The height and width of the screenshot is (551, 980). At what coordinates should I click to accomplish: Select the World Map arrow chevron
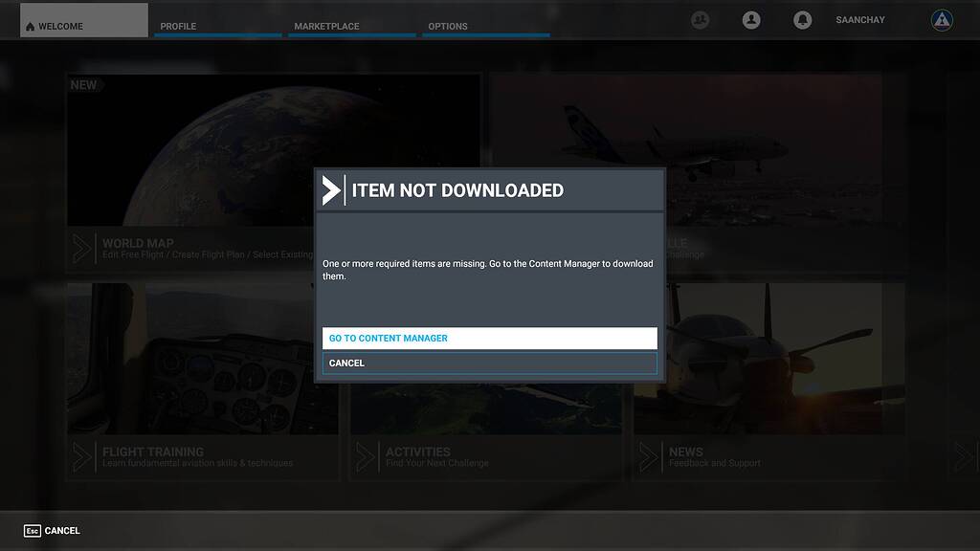point(80,248)
